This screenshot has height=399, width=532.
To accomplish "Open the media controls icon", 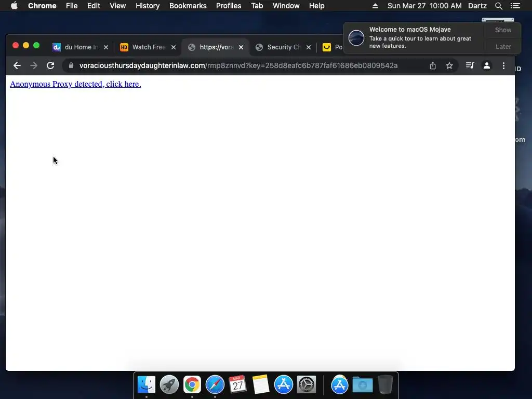I will (470, 65).
